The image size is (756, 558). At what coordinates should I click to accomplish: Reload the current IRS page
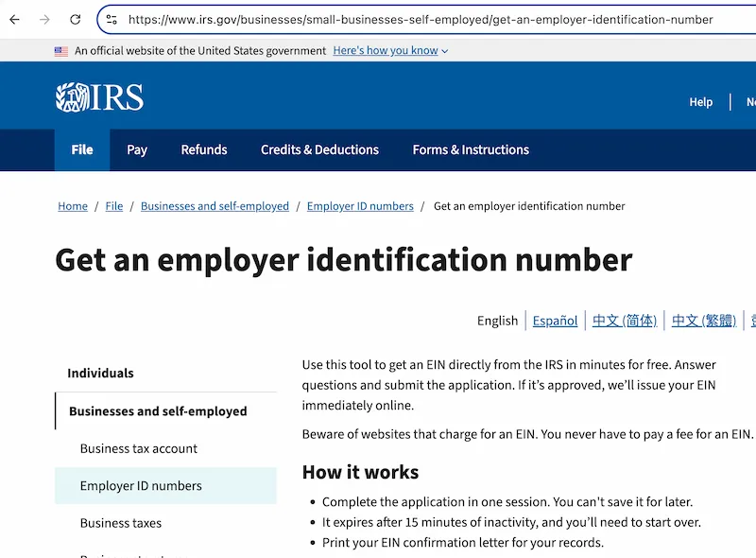76,19
